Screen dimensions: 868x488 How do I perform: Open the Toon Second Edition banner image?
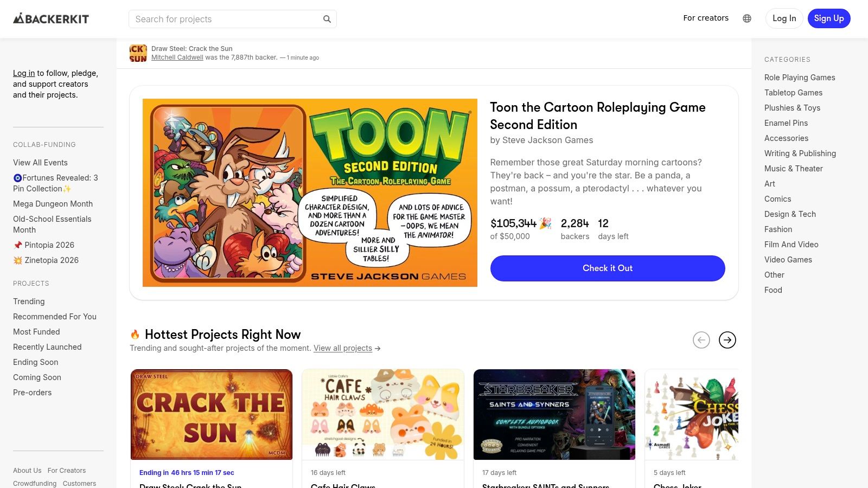pyautogui.click(x=310, y=192)
